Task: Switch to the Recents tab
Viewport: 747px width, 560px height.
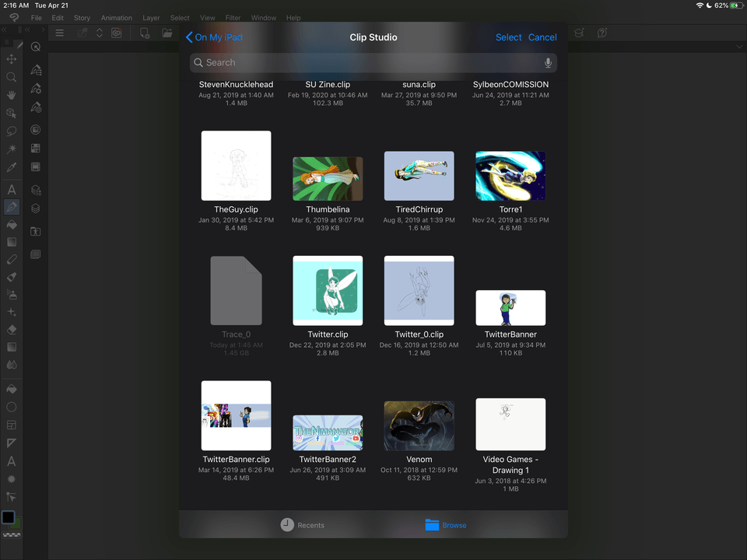Action: (x=302, y=525)
